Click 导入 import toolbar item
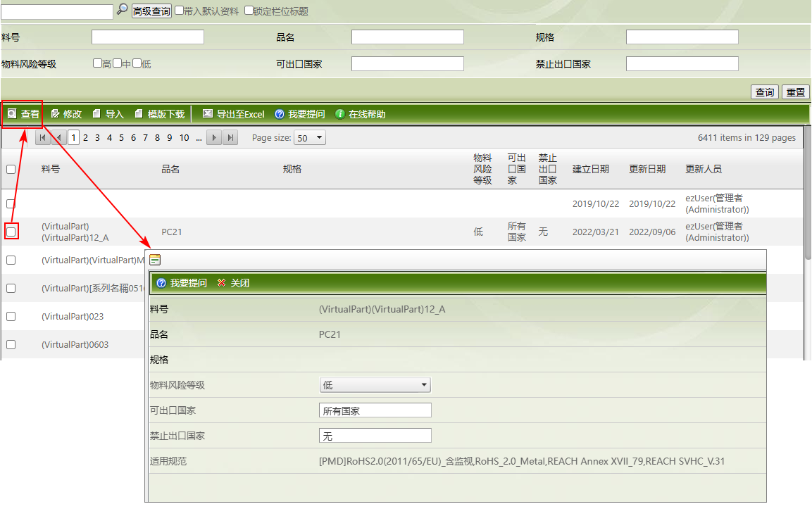Screen dimensions: 812x516 pos(108,114)
